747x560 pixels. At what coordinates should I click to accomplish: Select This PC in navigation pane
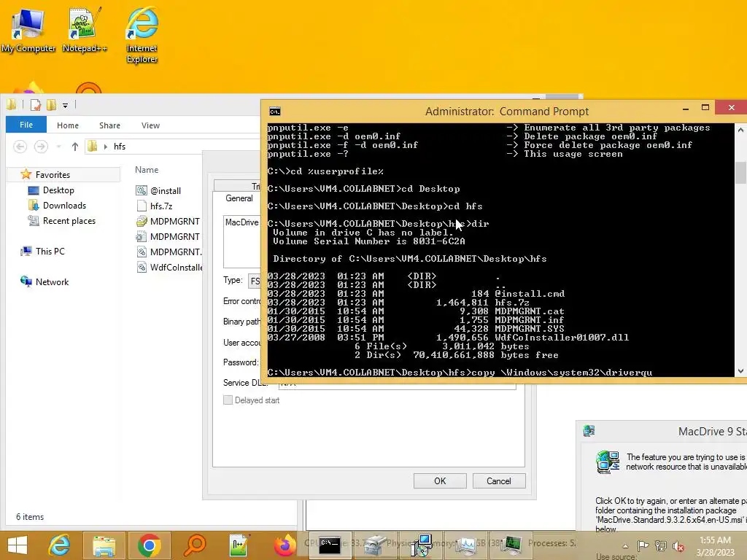point(50,251)
